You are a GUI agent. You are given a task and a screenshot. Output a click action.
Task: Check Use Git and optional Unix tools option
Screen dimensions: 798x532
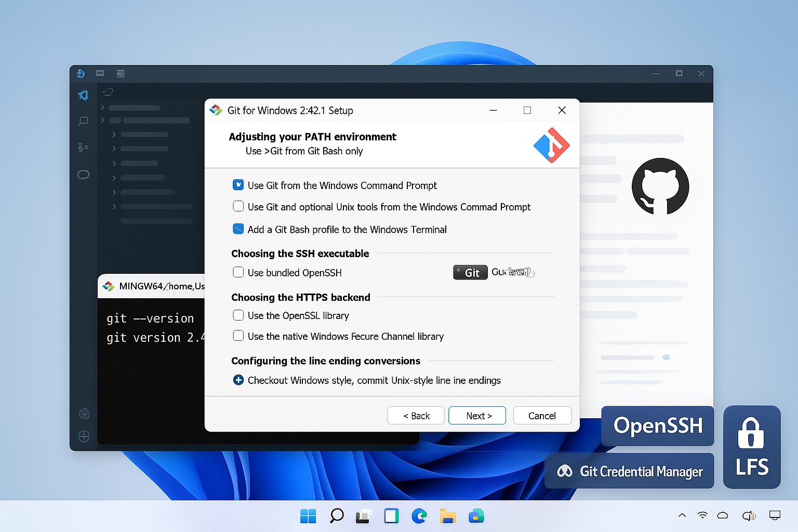[x=238, y=206]
